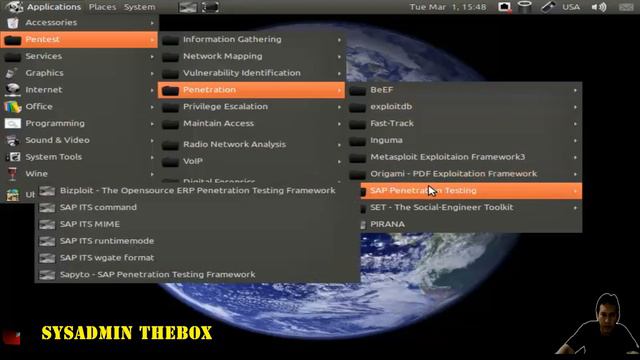
Task: Open the Sound & Video submenu
Action: (79, 140)
